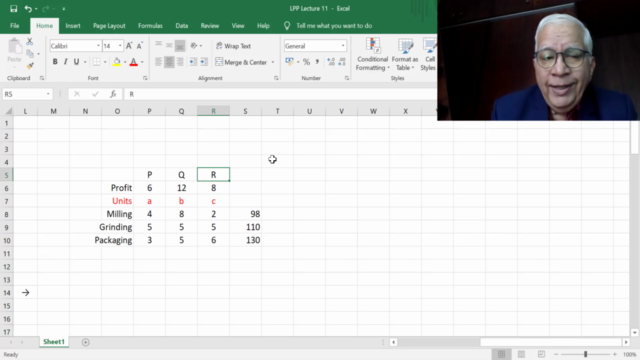The width and height of the screenshot is (640, 360).
Task: Apply Comma Style icon
Action: [317, 62]
